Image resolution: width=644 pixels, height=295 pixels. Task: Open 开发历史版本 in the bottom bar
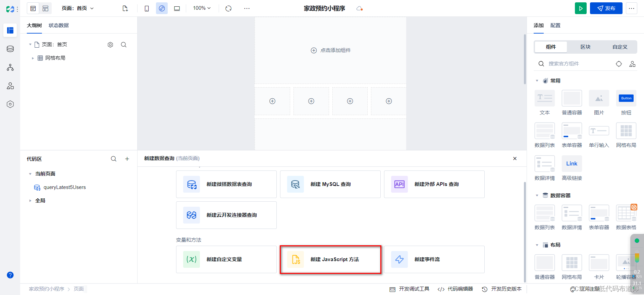[x=502, y=289]
